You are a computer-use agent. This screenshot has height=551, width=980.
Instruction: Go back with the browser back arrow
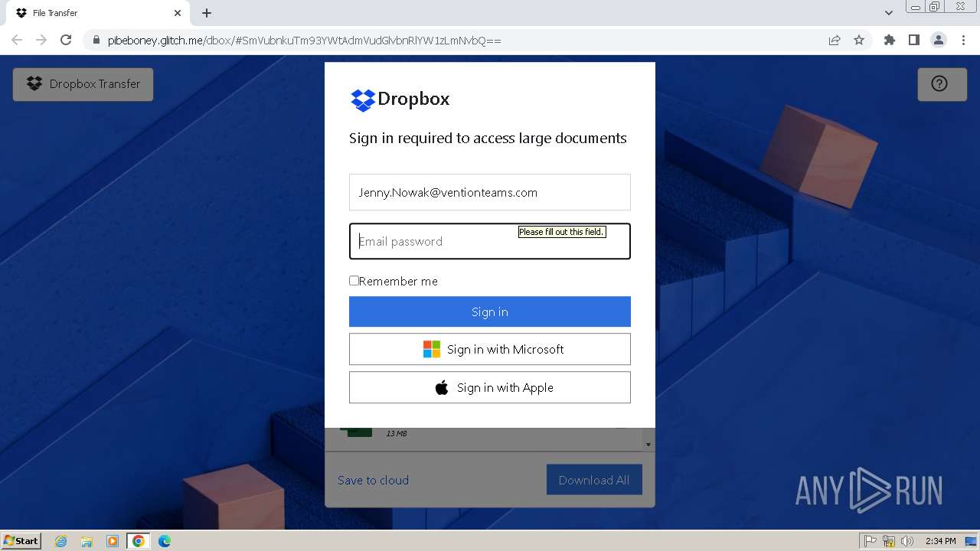(17, 40)
